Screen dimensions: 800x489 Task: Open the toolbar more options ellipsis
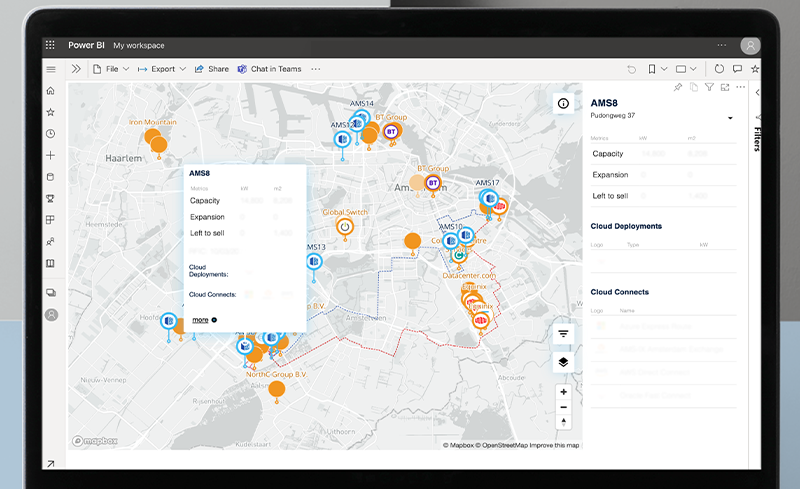[316, 69]
